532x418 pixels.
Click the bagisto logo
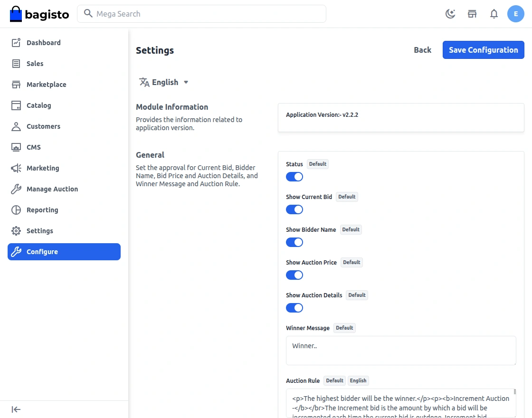click(x=39, y=14)
